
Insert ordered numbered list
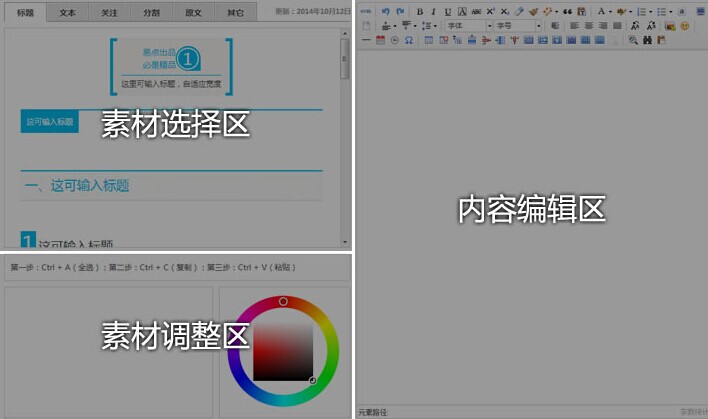pyautogui.click(x=642, y=12)
